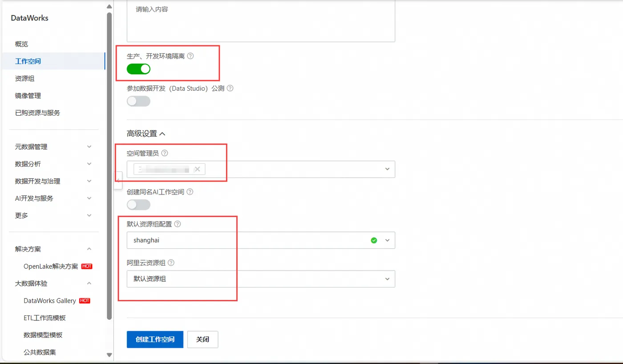Click the green status check in shanghai field
This screenshot has height=364, width=623.
(x=374, y=240)
